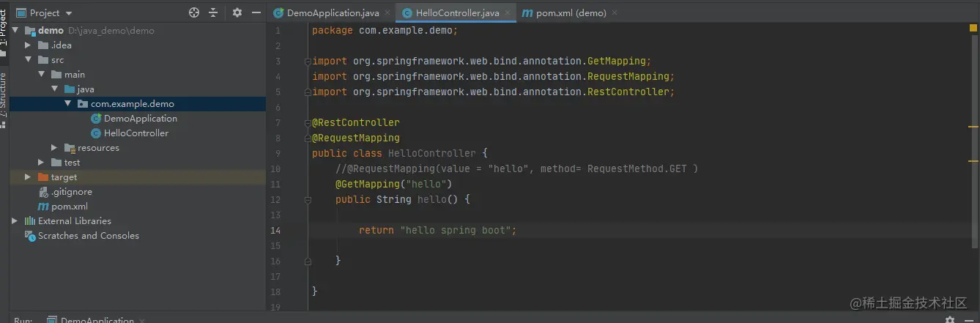Click the editor inspection indicator top right

pyautogui.click(x=973, y=28)
